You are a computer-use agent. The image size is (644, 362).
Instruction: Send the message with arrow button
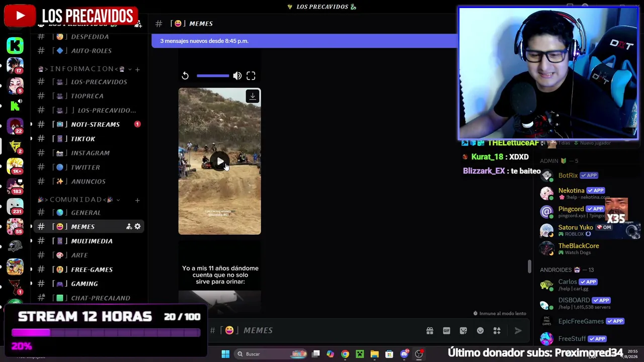(x=518, y=330)
